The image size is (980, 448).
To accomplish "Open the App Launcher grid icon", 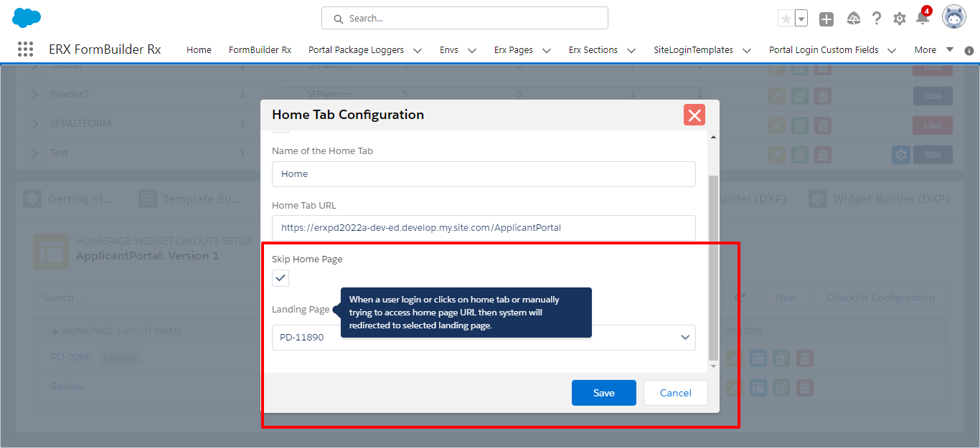I will click(x=25, y=49).
